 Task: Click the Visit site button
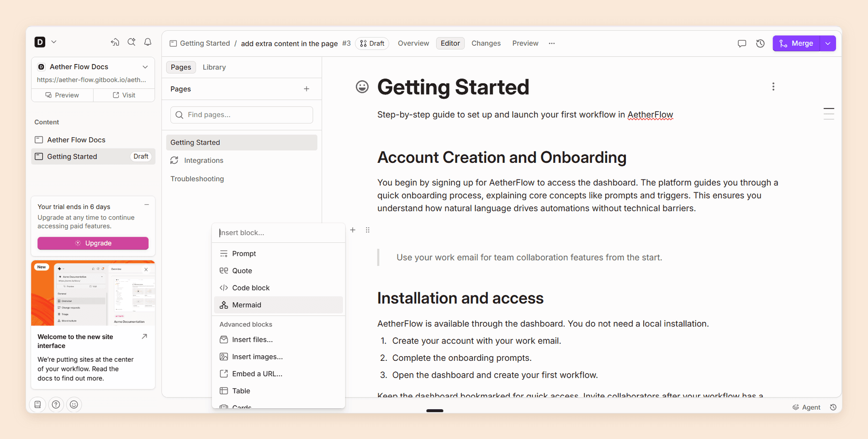tap(124, 95)
